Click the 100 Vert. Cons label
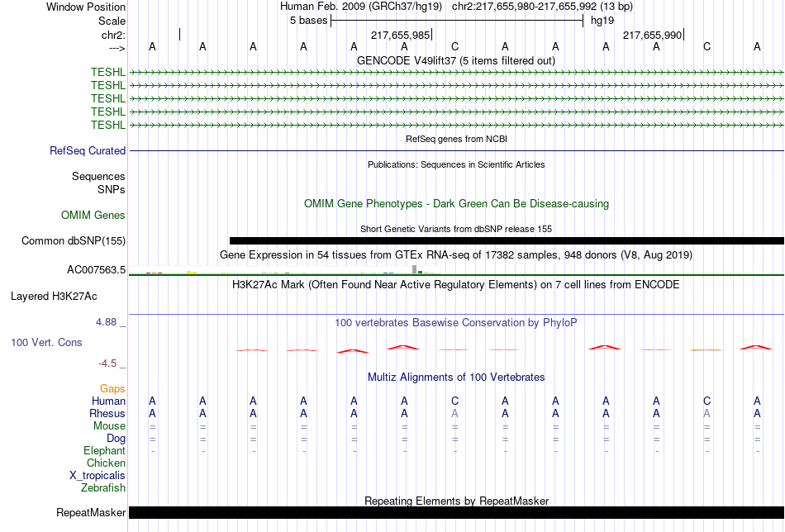Screen dimensions: 785x532 click(46, 342)
